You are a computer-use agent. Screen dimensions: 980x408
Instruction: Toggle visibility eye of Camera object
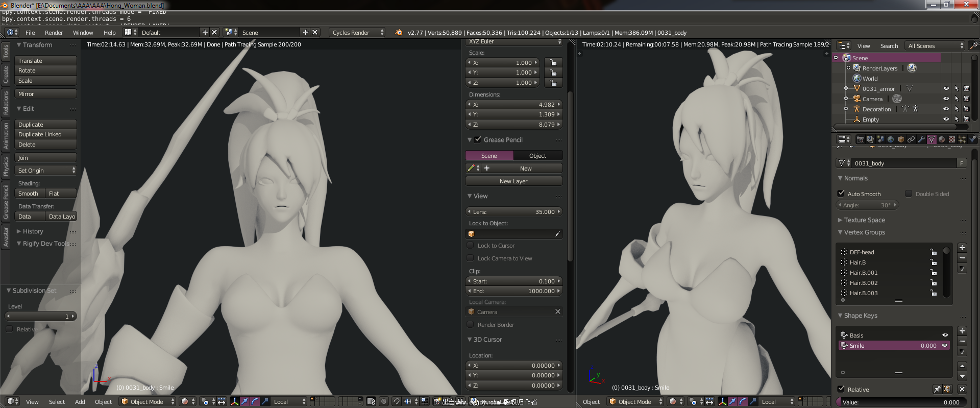tap(946, 99)
